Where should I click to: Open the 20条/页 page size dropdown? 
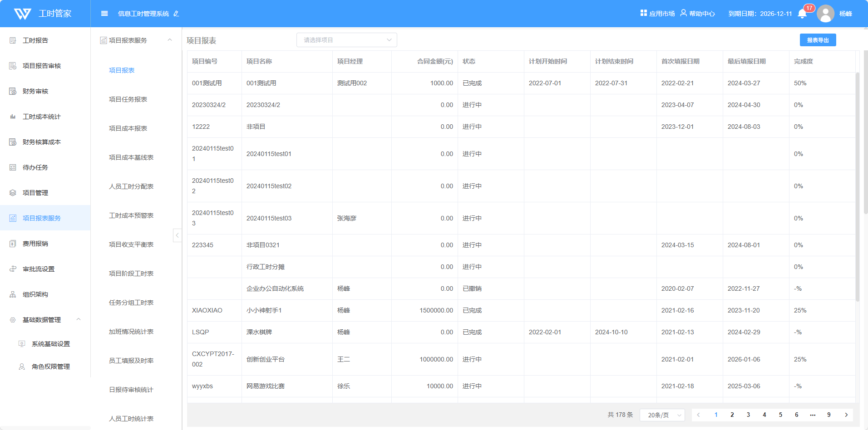[x=662, y=415]
